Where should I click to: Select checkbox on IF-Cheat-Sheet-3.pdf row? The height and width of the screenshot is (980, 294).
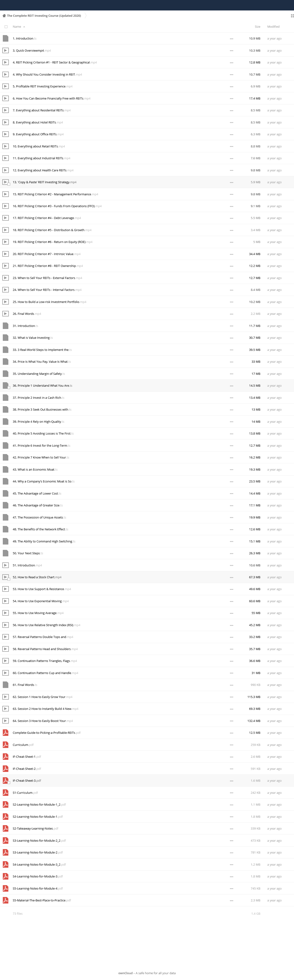pos(9,783)
